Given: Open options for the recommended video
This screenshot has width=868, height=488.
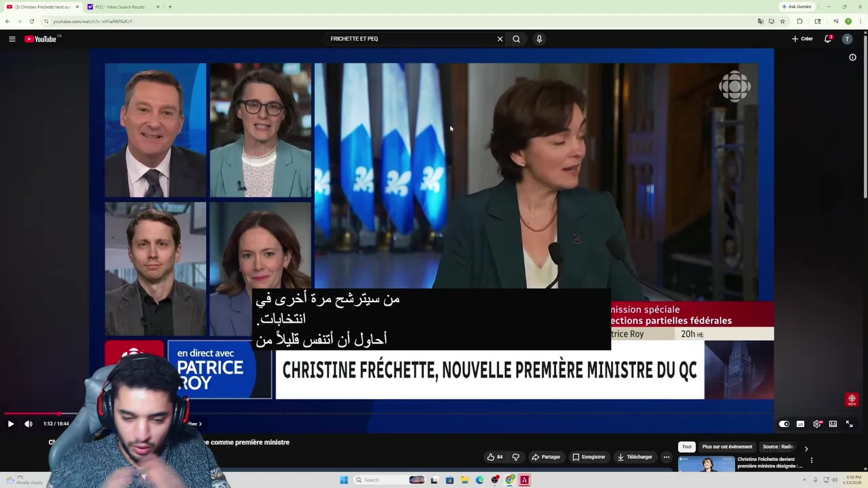Looking at the screenshot, I should (x=811, y=460).
